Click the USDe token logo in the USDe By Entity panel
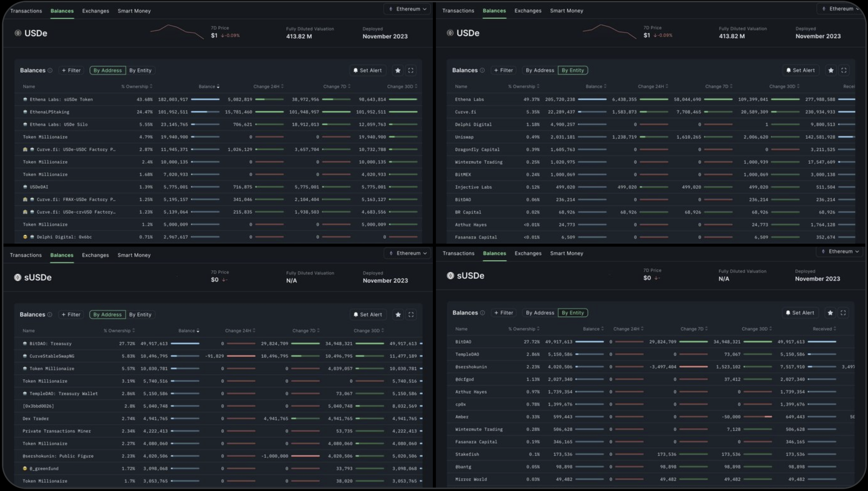Screen dimensions: 868x491 pyautogui.click(x=450, y=33)
